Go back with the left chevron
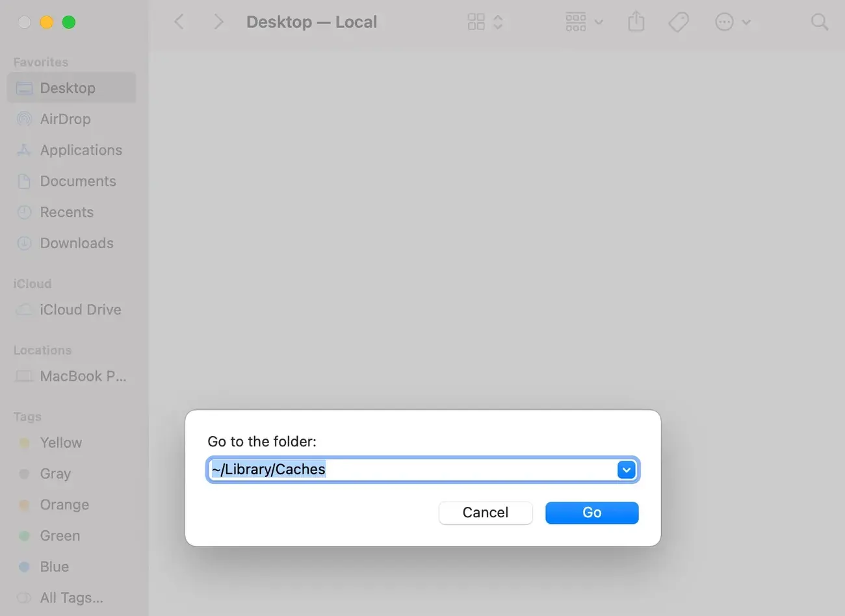 click(179, 22)
